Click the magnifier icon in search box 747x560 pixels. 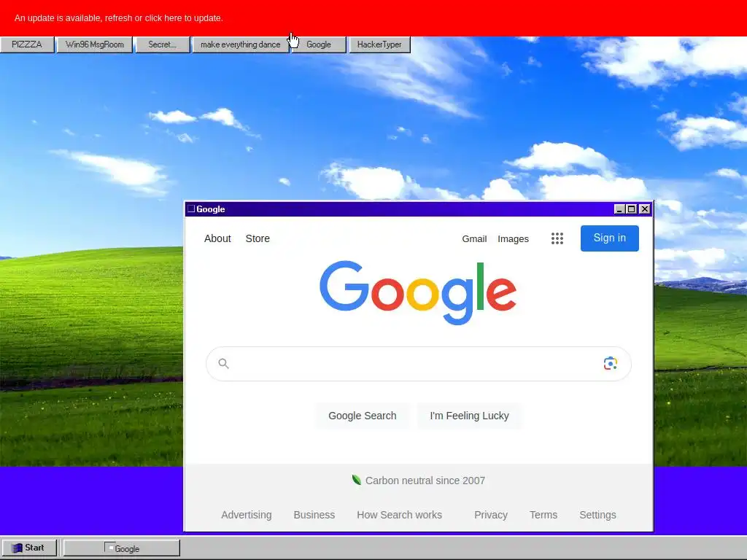223,364
